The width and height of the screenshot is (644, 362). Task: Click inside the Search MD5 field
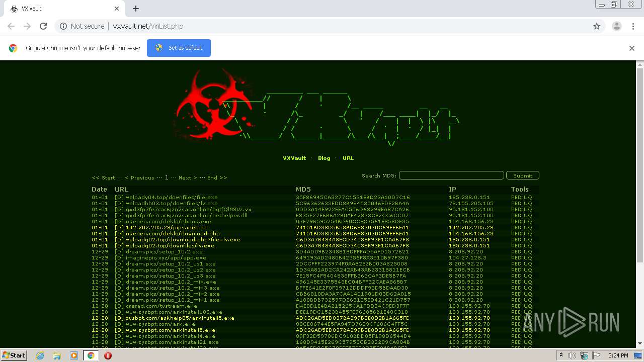[451, 175]
